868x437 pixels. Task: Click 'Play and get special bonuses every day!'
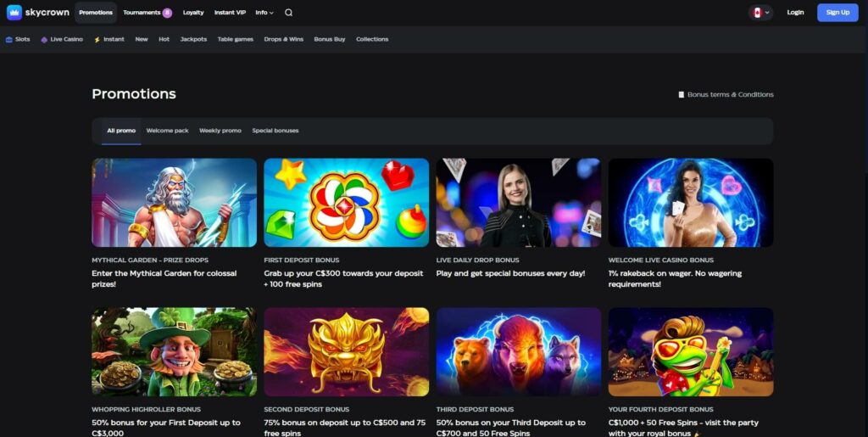[510, 273]
